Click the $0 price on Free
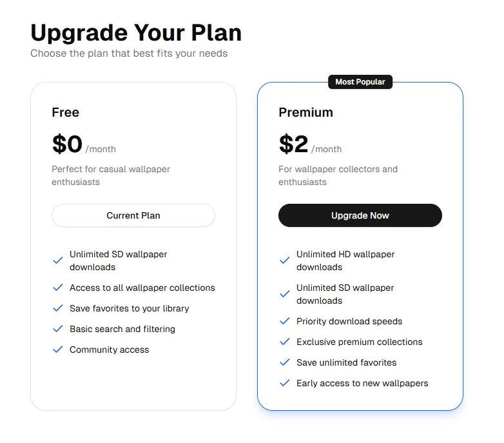The width and height of the screenshot is (504, 443). click(x=67, y=144)
